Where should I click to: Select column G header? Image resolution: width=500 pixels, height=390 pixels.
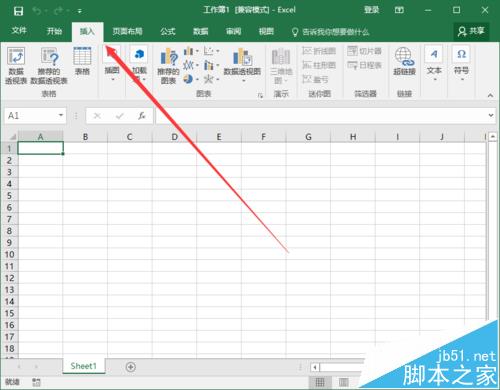(x=308, y=137)
